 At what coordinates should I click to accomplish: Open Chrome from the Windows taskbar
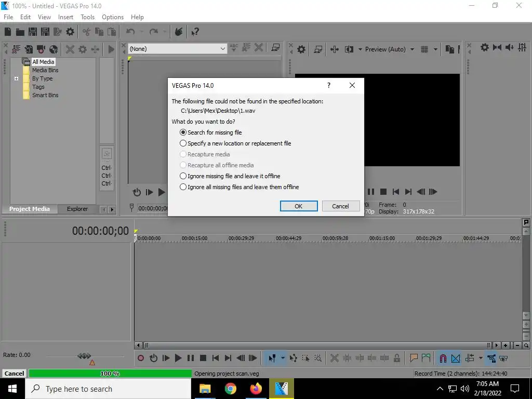click(230, 389)
